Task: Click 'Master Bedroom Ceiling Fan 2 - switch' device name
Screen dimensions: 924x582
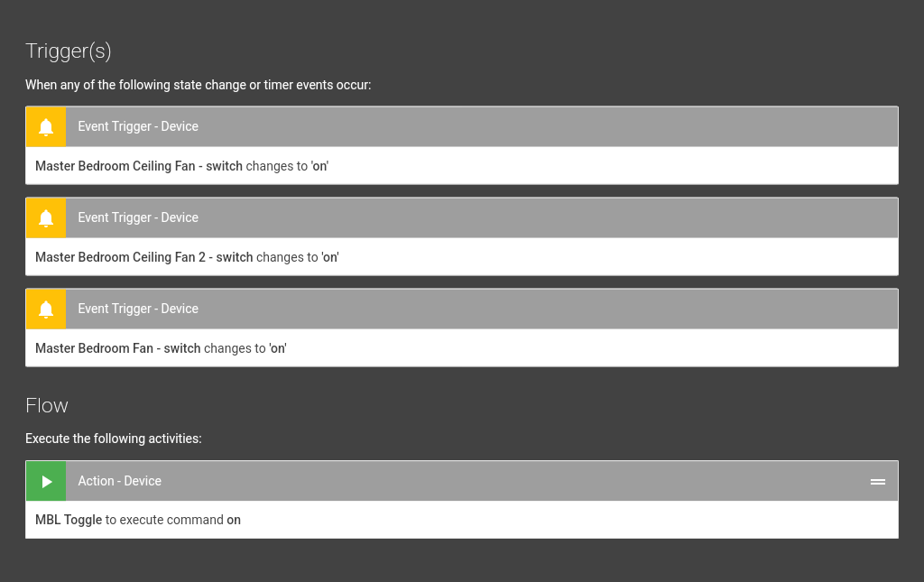Action: [144, 257]
